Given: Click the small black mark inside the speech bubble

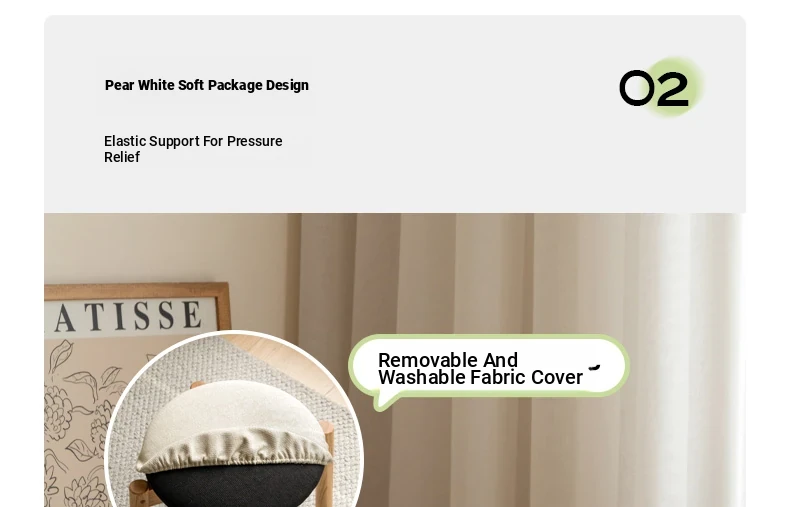Looking at the screenshot, I should click(x=595, y=367).
